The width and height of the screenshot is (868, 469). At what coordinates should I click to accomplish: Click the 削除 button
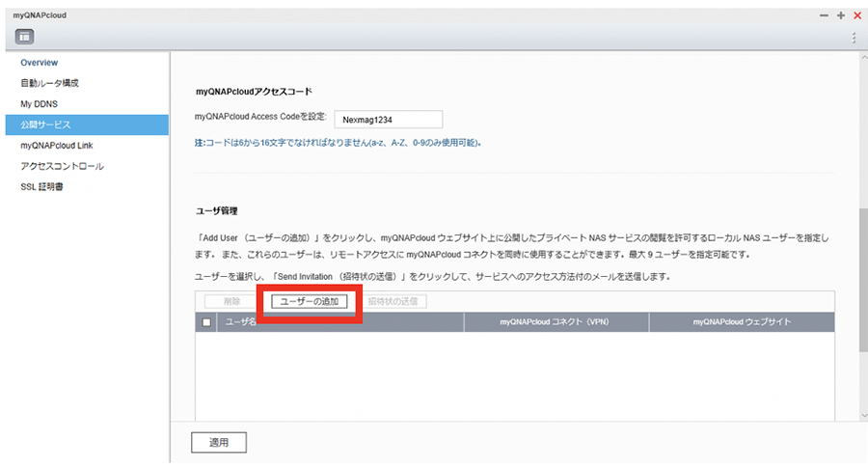[231, 301]
